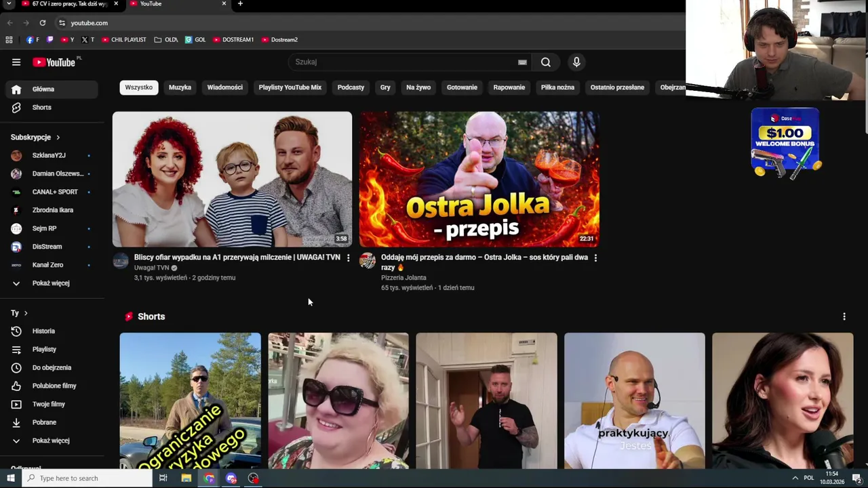
Task: Select the Muzyka filter chip
Action: (180, 87)
